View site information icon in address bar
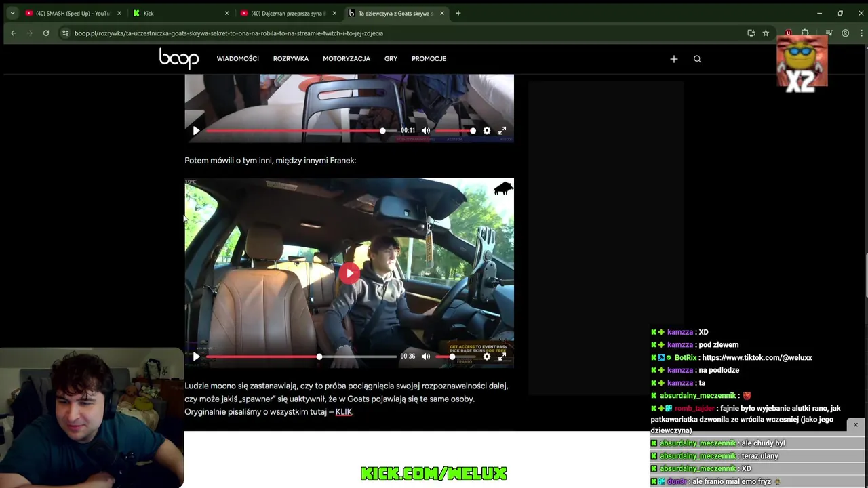The image size is (868, 488). pyautogui.click(x=65, y=33)
